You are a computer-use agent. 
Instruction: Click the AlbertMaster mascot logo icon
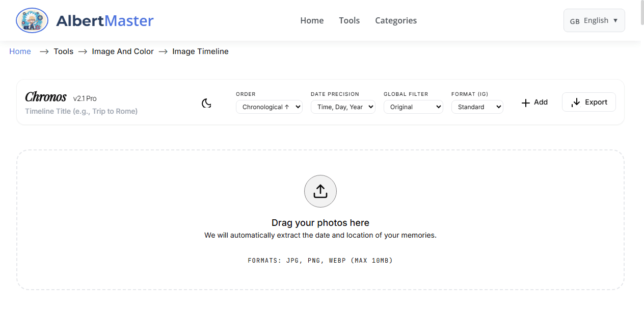pyautogui.click(x=32, y=20)
